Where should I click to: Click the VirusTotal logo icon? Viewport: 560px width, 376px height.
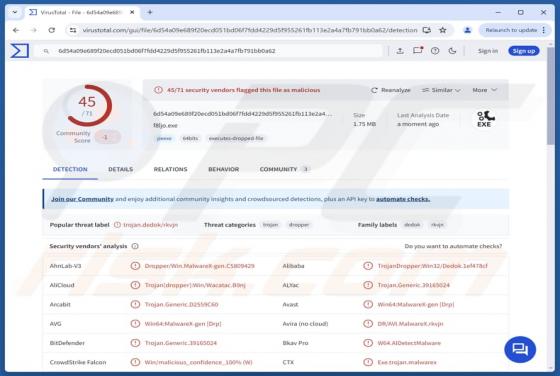[x=20, y=51]
